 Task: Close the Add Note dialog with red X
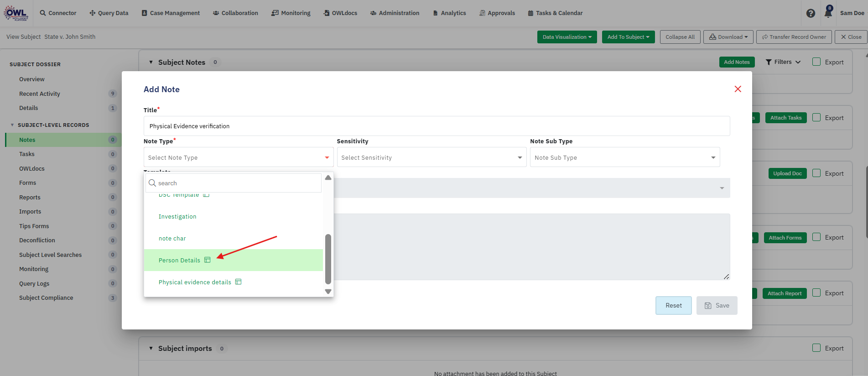tap(738, 89)
